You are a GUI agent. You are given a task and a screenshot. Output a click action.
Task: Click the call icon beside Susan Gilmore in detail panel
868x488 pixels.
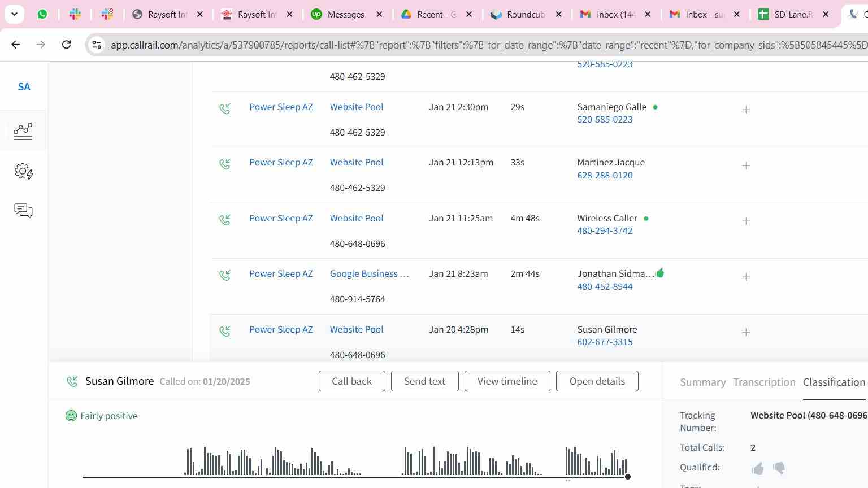coord(72,382)
